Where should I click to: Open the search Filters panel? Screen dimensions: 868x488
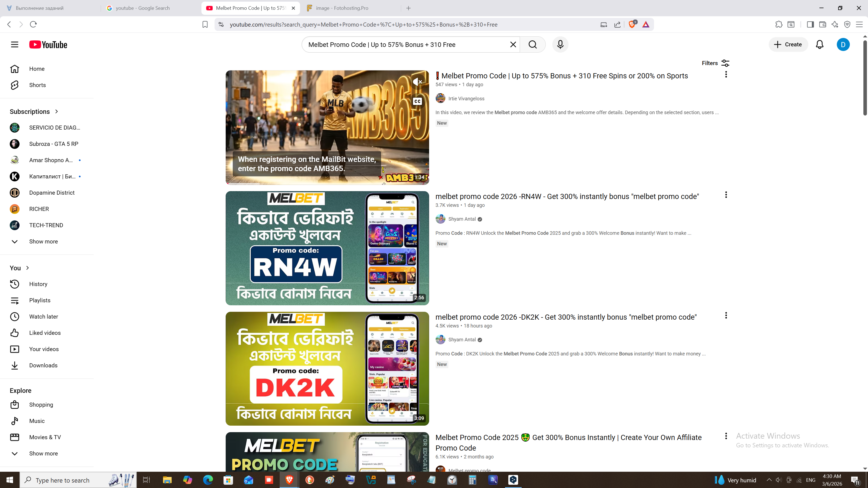715,63
